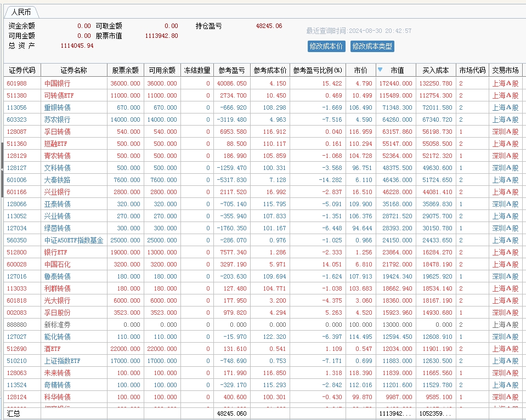This screenshot has width=526, height=420.
Task: Click the sort arrow beside 市值 header
Action: point(380,70)
